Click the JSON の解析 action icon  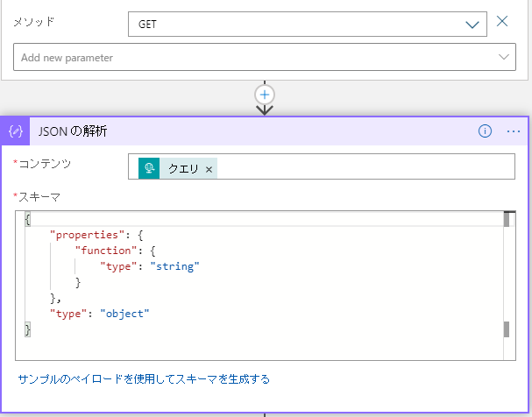(16, 131)
